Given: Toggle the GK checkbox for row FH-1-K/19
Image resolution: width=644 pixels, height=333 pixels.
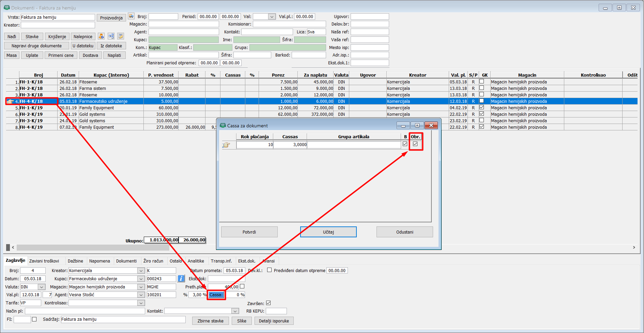Looking at the screenshot, I should pos(482,107).
